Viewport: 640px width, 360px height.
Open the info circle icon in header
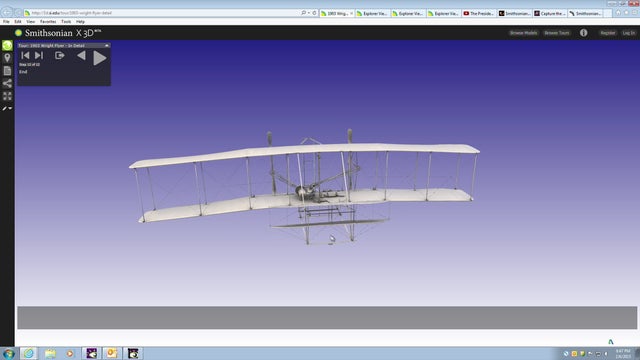584,33
